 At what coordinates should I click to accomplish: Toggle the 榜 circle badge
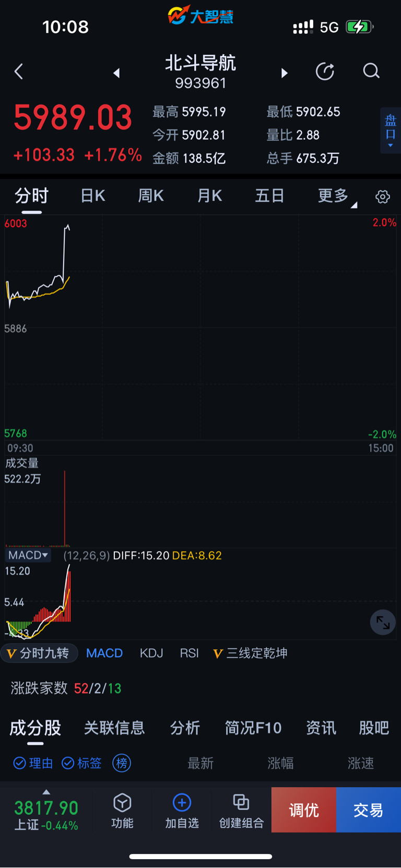pyautogui.click(x=122, y=763)
